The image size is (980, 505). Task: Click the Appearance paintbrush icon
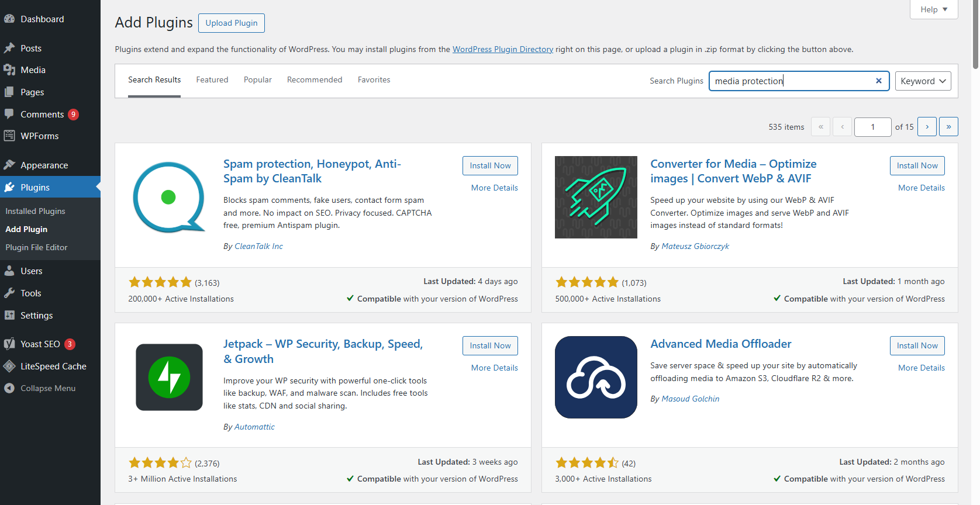point(9,165)
